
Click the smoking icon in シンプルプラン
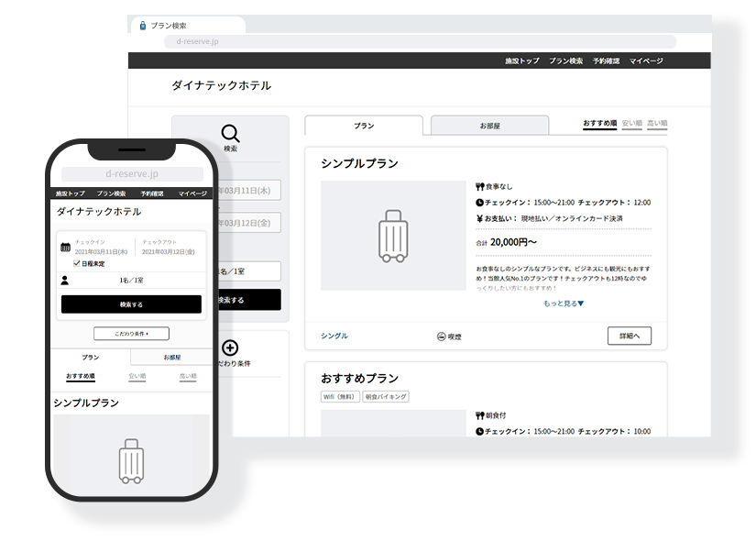[442, 337]
